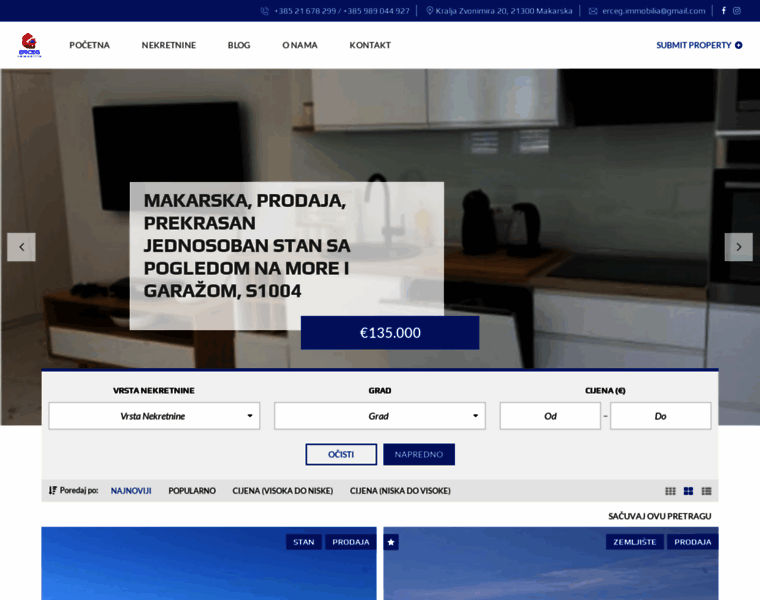Viewport: 760px width, 600px height.
Task: Sort listings by Popularno
Action: tap(192, 491)
